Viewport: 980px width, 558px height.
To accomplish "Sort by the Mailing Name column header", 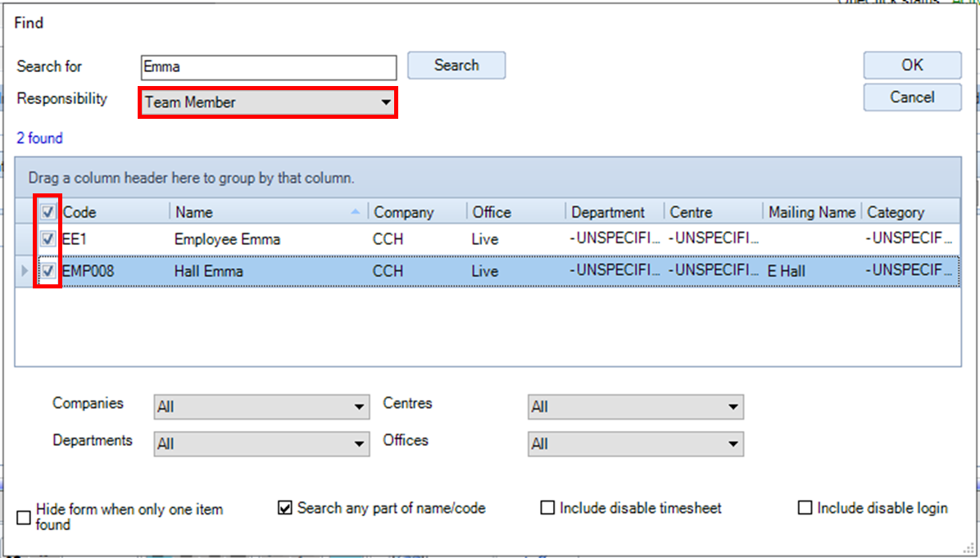I will [x=813, y=212].
